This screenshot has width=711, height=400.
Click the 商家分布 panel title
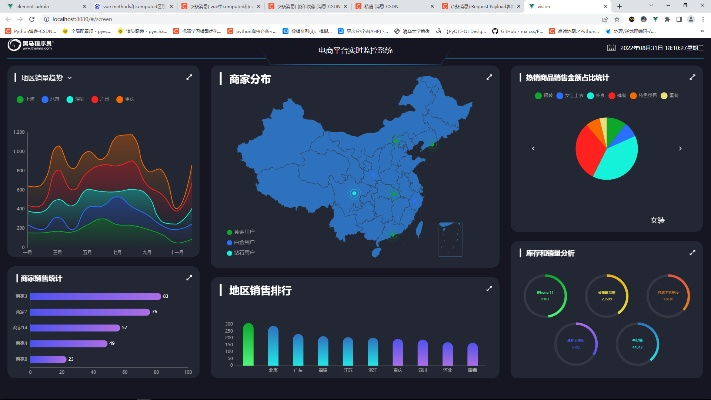point(249,79)
